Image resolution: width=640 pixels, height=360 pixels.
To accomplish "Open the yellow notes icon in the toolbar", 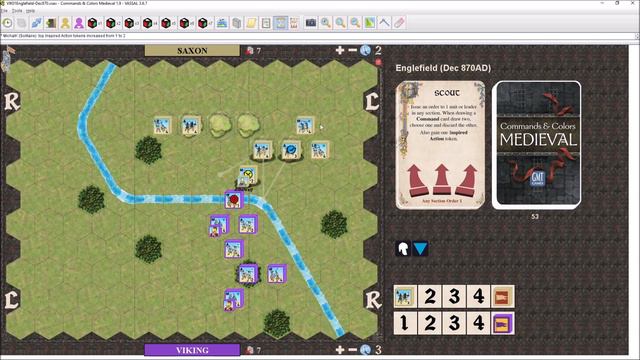I will tap(251, 23).
